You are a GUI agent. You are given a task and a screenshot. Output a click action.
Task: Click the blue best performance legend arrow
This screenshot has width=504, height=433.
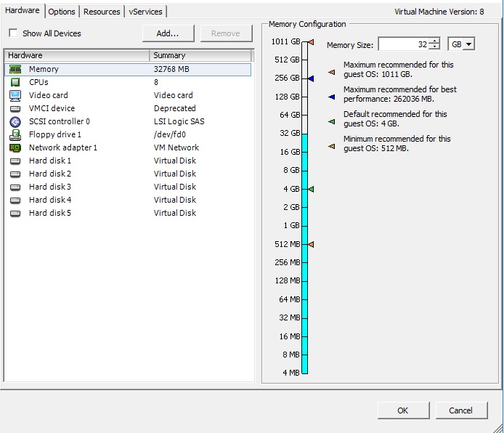point(331,97)
